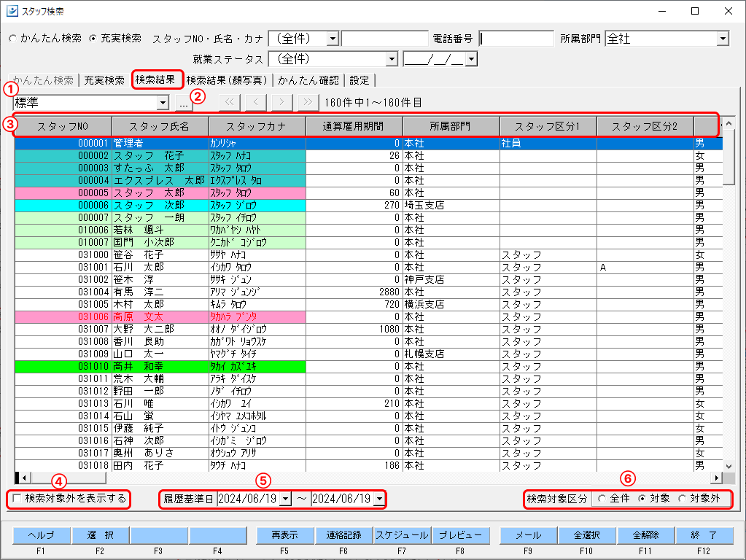Click the 全選択 F10 button
Image resolution: width=746 pixels, height=560 pixels.
click(587, 535)
